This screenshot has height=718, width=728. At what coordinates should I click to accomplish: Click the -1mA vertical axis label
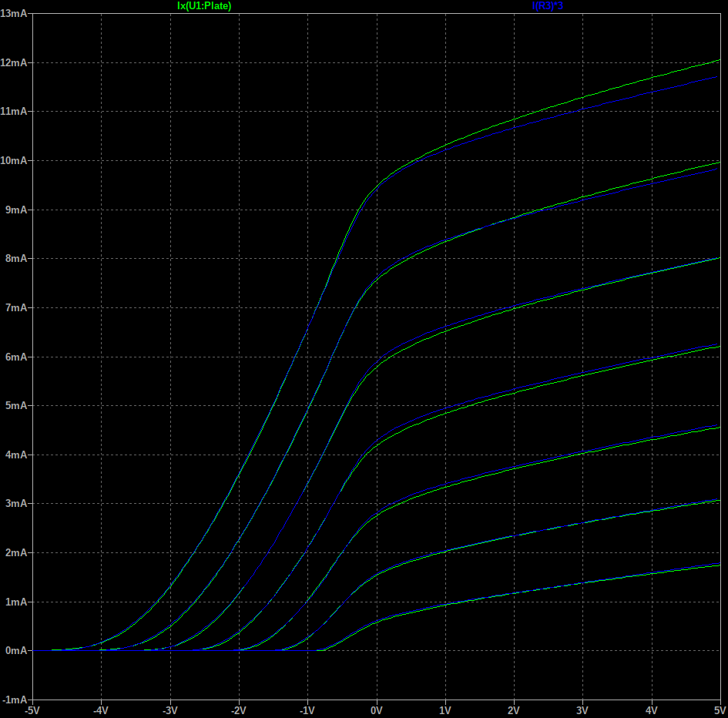tap(15, 700)
